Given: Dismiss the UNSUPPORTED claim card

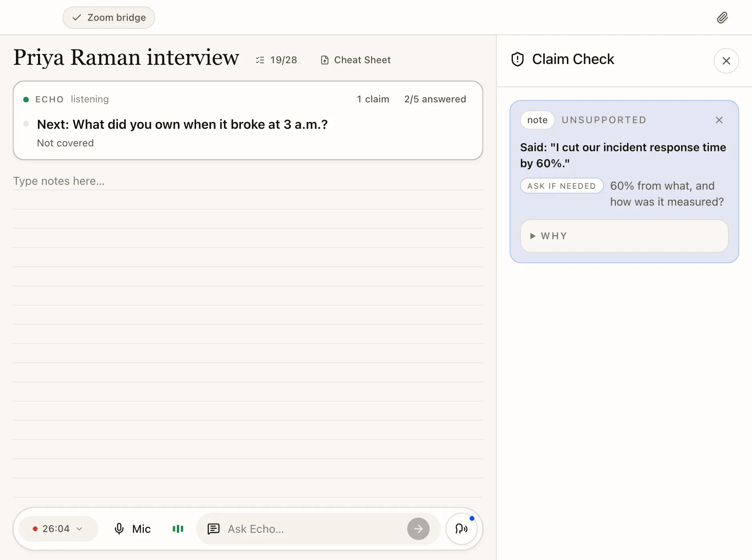Looking at the screenshot, I should (719, 120).
